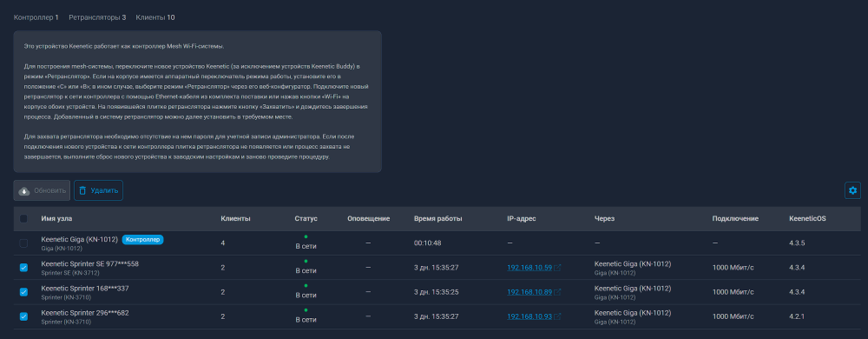Switch to the Ретрансляторы 3 tab

(97, 17)
